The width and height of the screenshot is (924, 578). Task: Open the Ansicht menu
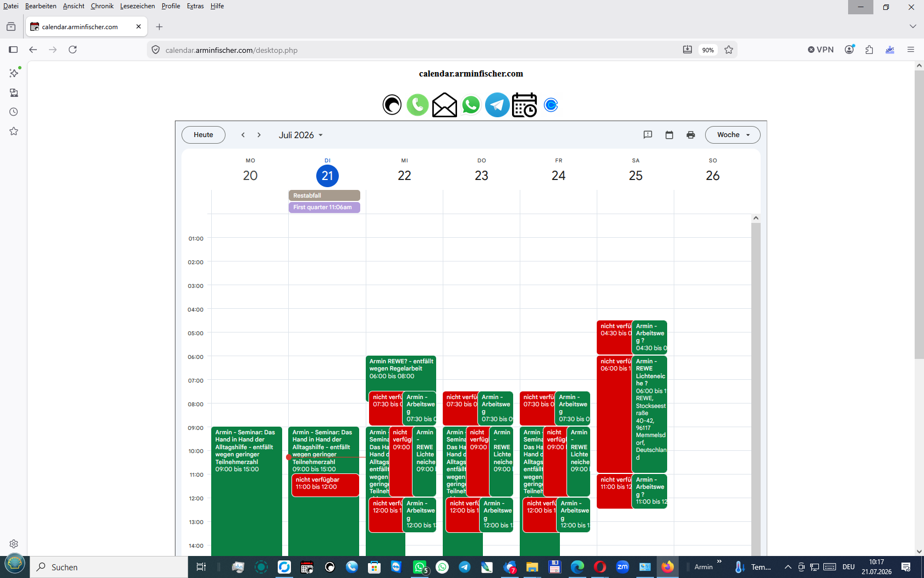(x=74, y=6)
